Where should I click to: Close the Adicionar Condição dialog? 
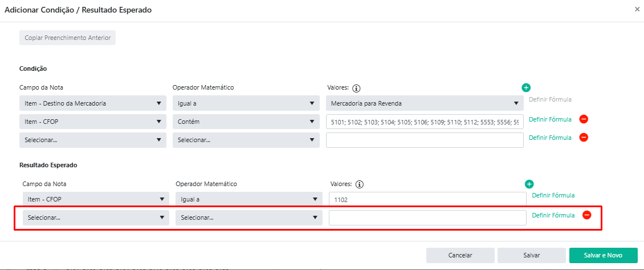pyautogui.click(x=637, y=9)
